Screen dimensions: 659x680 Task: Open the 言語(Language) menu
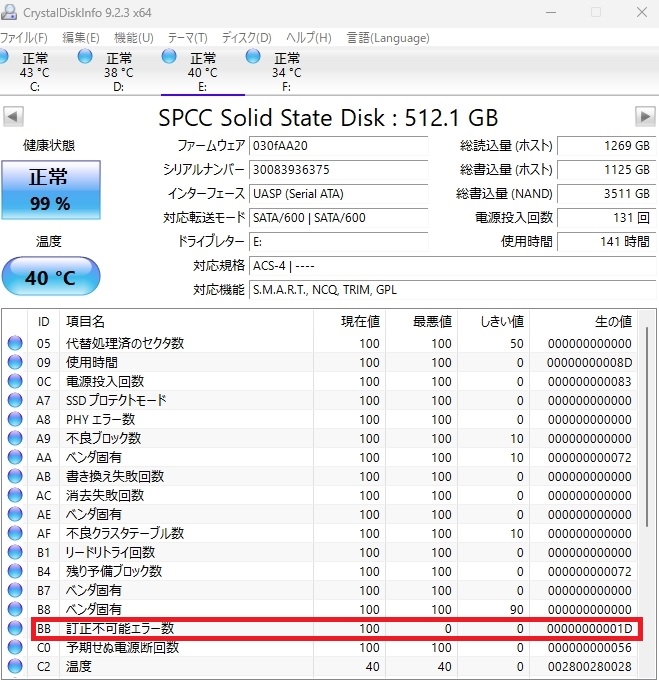tap(388, 38)
